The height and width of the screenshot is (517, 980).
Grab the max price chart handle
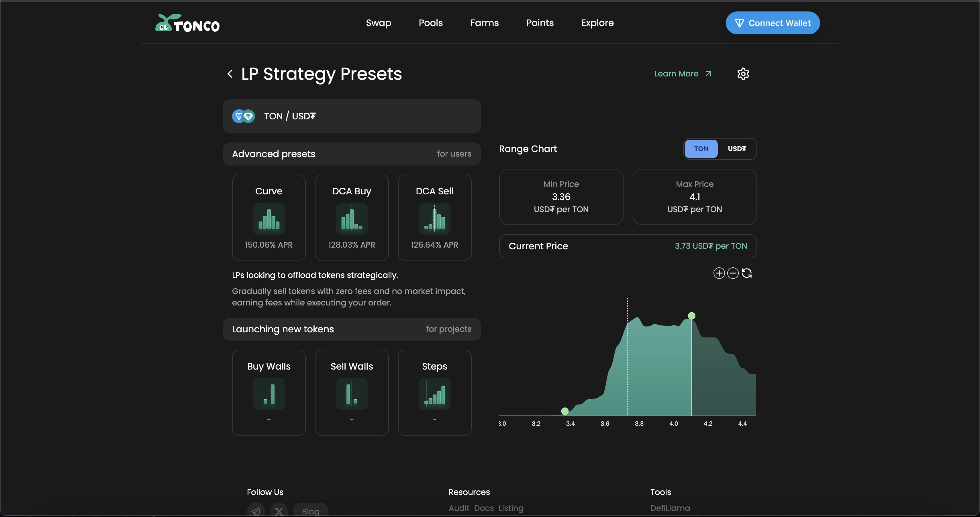point(692,316)
